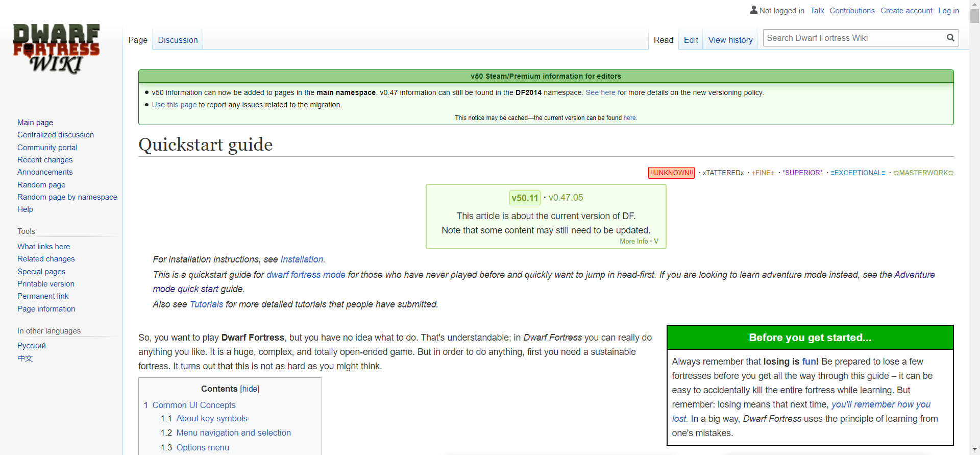Click the fun link in sidebar box

pyautogui.click(x=809, y=362)
